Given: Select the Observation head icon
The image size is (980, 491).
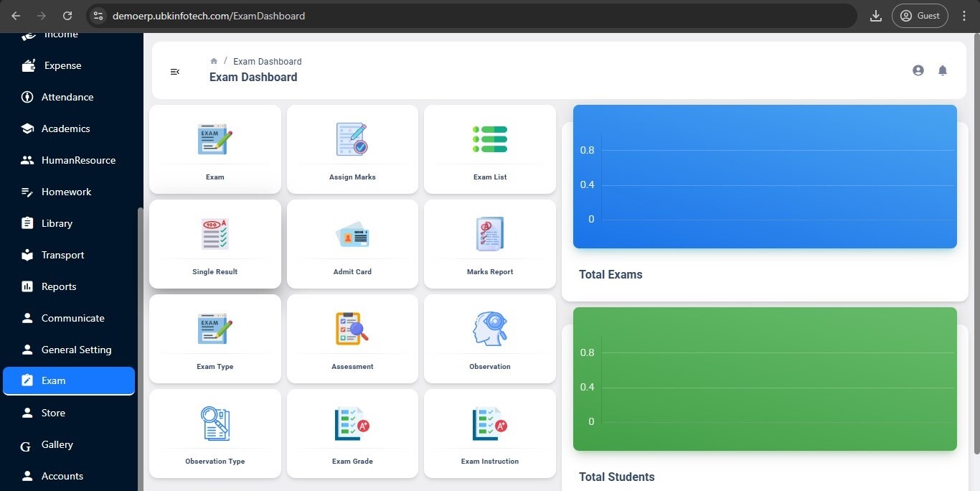Looking at the screenshot, I should tap(490, 329).
